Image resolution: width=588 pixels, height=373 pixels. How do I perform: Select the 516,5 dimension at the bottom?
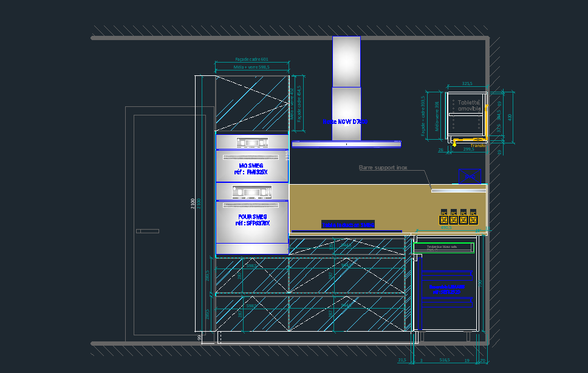pyautogui.click(x=444, y=360)
